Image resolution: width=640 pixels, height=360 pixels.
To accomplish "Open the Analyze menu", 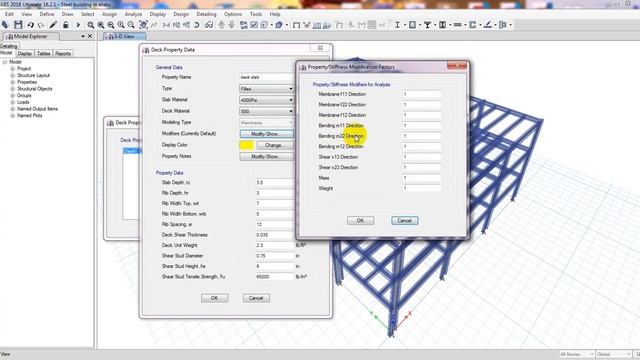I will tap(133, 14).
